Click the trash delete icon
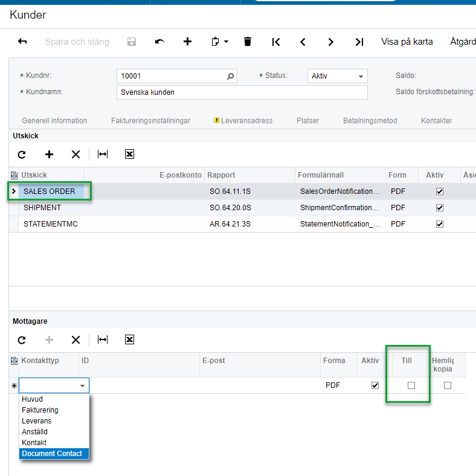Image resolution: width=476 pixels, height=476 pixels. [247, 42]
